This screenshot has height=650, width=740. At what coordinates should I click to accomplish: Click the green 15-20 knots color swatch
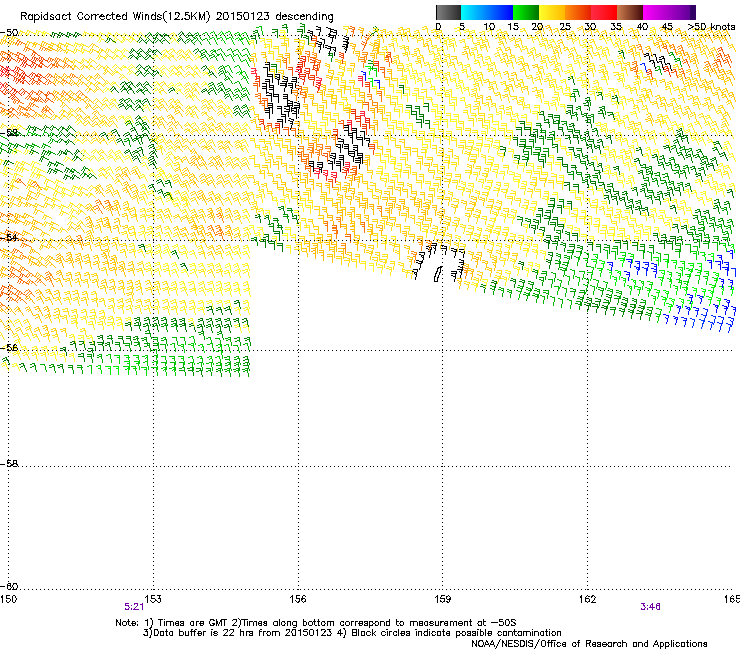tap(526, 12)
